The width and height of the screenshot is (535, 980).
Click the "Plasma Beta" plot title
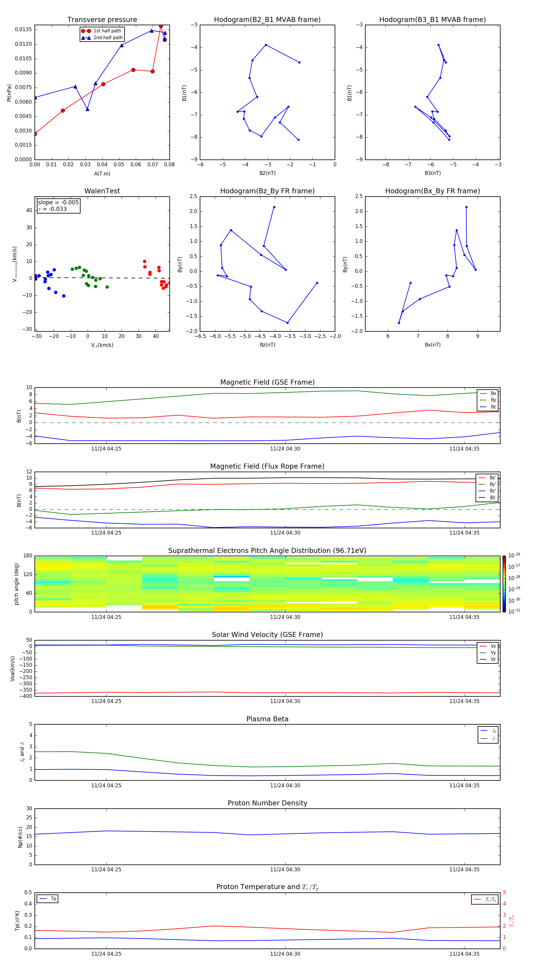pos(267,719)
